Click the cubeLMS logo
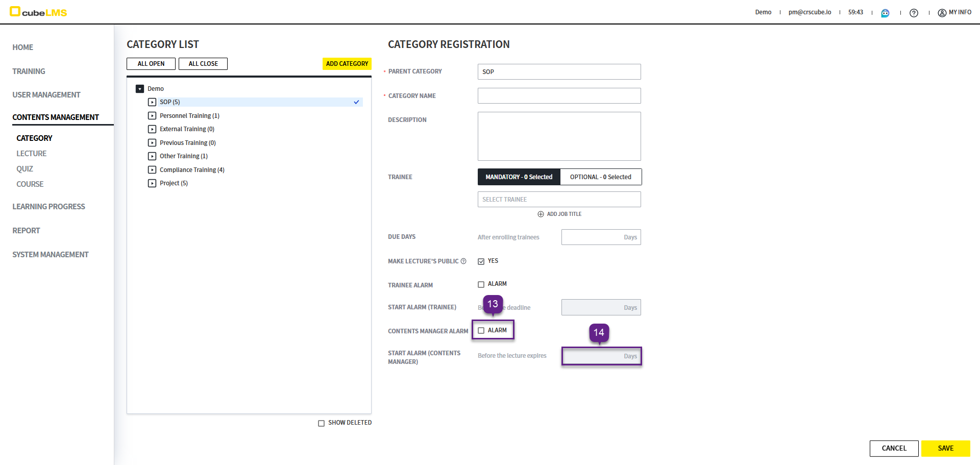Image resolution: width=980 pixels, height=465 pixels. click(x=38, y=12)
